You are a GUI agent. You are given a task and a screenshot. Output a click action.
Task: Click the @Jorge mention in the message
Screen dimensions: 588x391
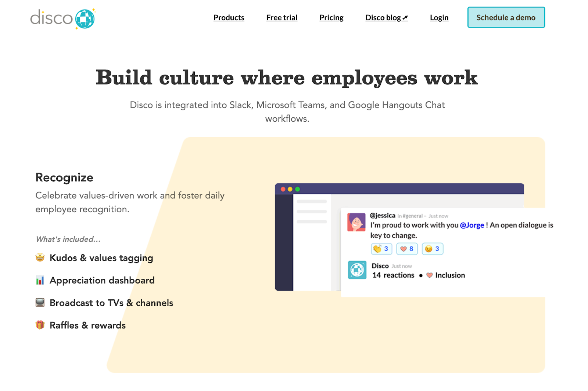472,225
